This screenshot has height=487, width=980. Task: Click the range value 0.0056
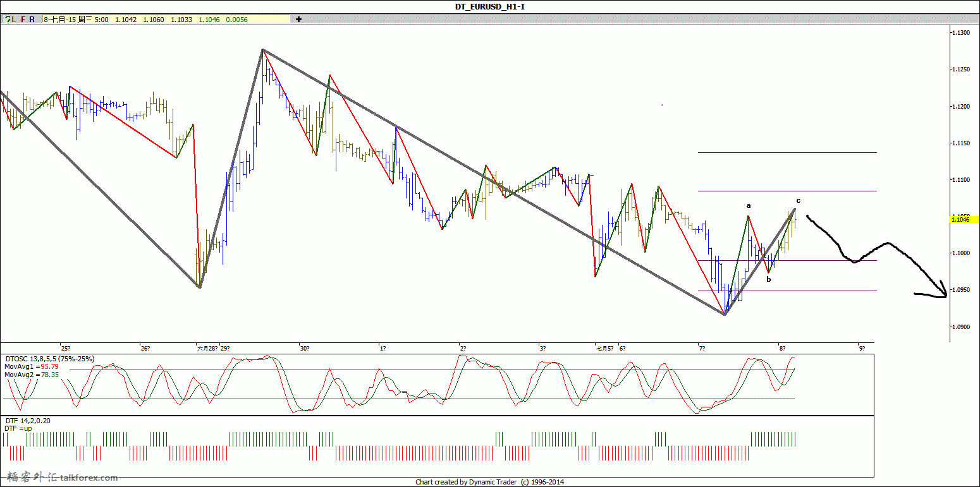pyautogui.click(x=237, y=20)
